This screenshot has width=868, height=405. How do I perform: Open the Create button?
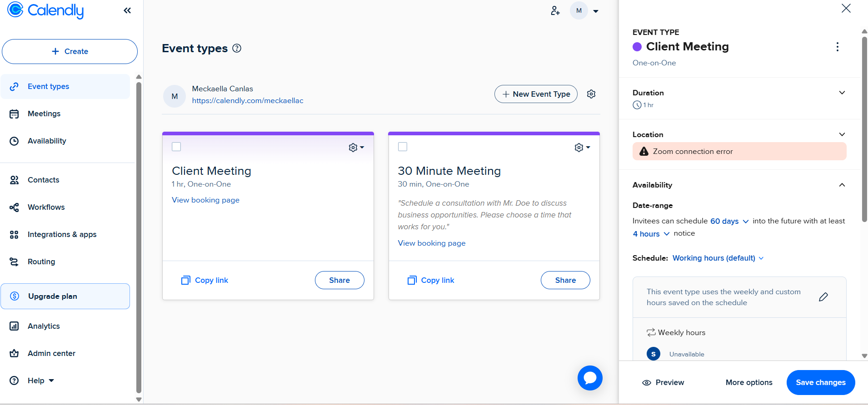tap(70, 51)
